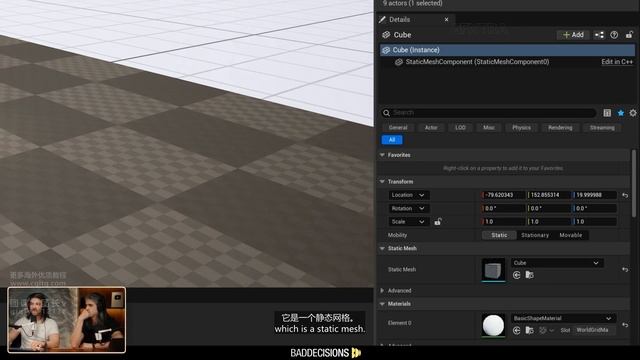The image size is (640, 360).
Task: Select the Cube (Instance) row
Action: tap(507, 50)
